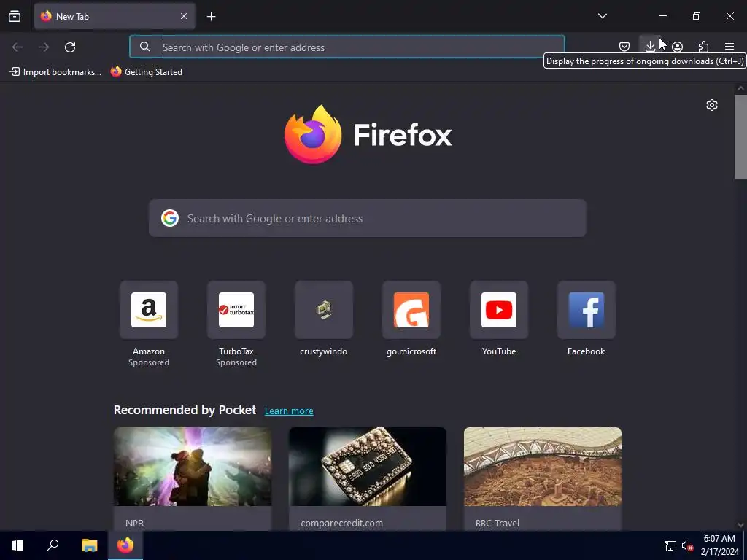The width and height of the screenshot is (747, 560).
Task: Open File Explorer from taskbar
Action: tap(89, 545)
